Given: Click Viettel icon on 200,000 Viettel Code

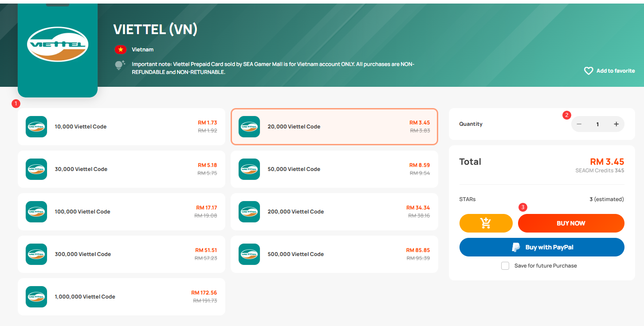Looking at the screenshot, I should tap(249, 212).
